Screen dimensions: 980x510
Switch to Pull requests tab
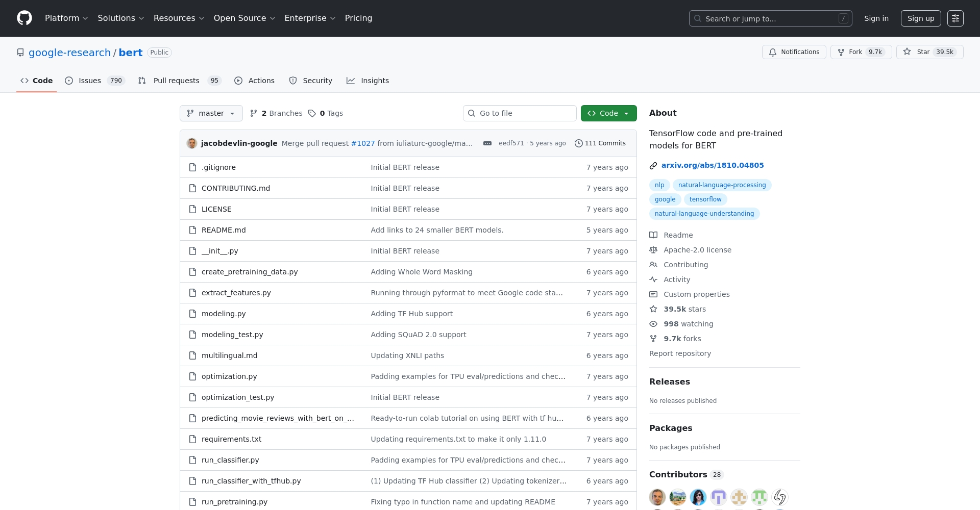(x=180, y=81)
